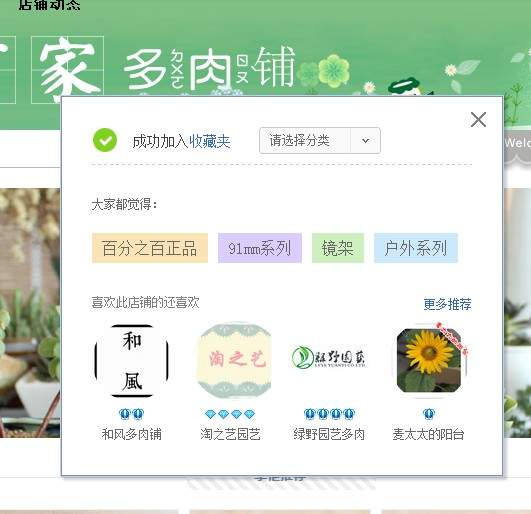Open the 请选择分类 category dropdown
Viewport: 531px width, 514px height.
point(320,141)
